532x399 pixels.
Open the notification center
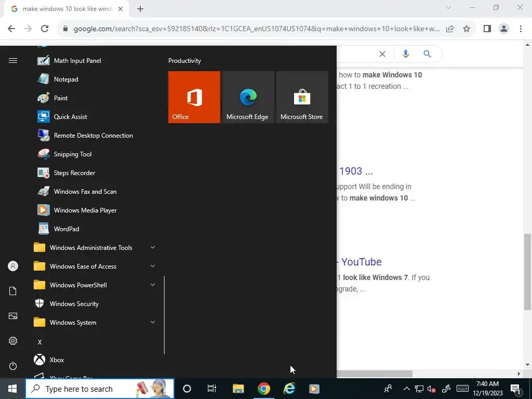[515, 389]
